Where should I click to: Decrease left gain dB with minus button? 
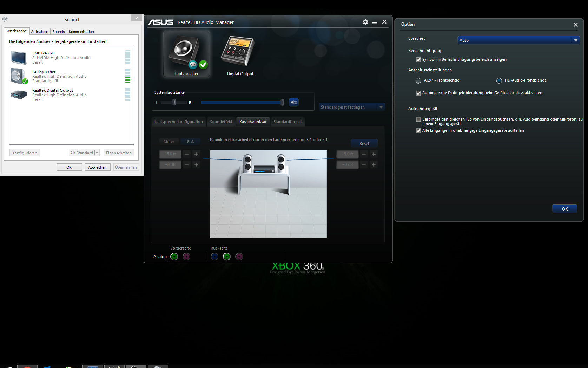[187, 164]
